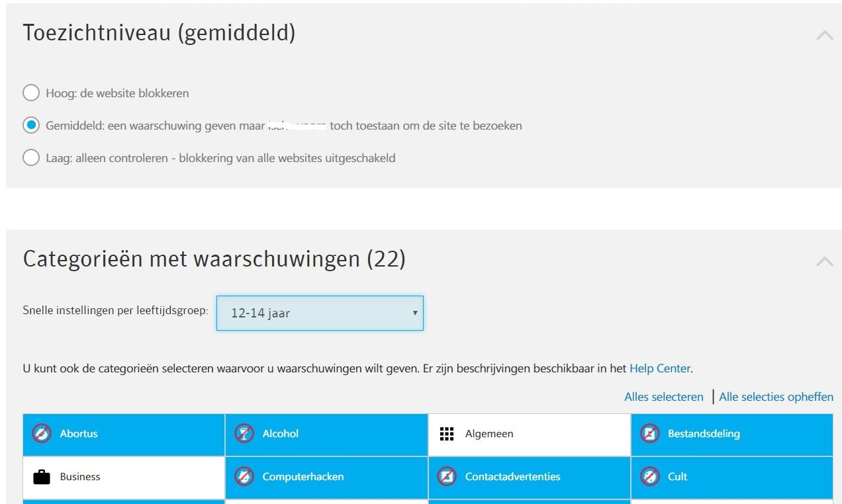Image resolution: width=842 pixels, height=504 pixels.
Task: Click the Cult category icon
Action: pyautogui.click(x=649, y=477)
